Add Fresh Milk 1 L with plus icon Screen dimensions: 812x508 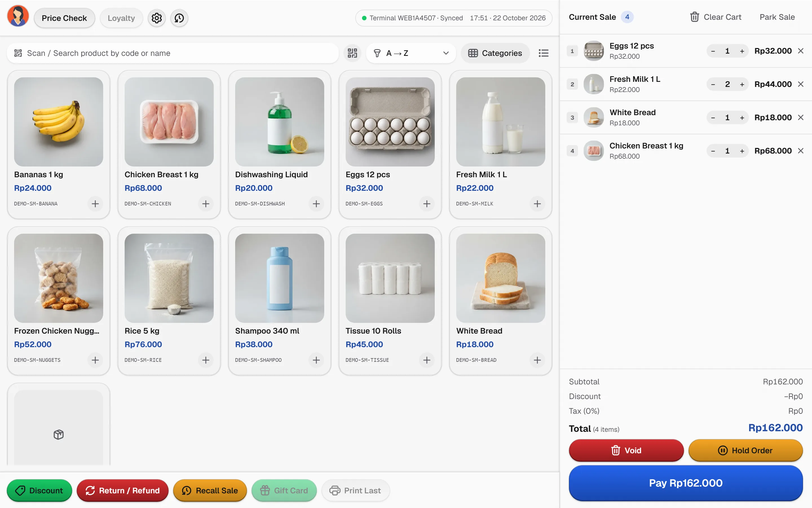pyautogui.click(x=537, y=203)
